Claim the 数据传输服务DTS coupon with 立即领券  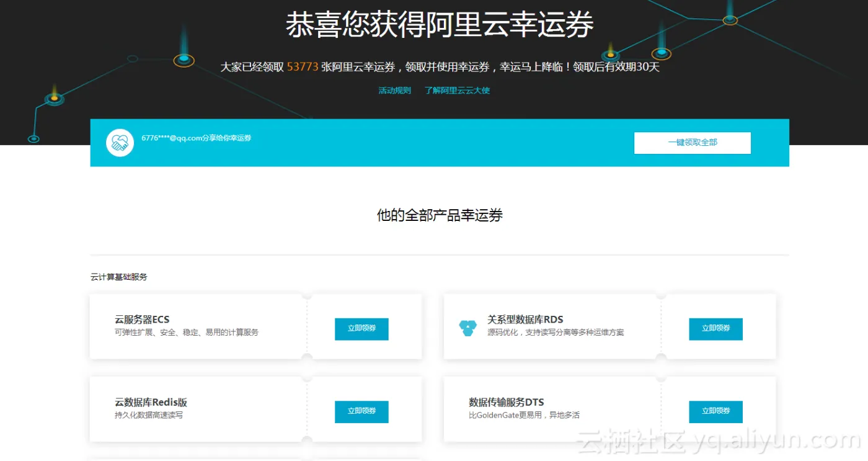[x=715, y=411]
